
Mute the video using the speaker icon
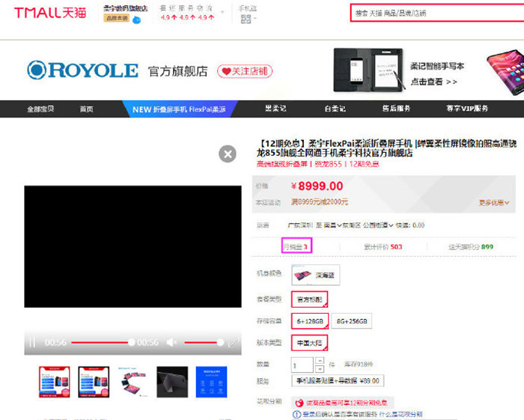click(x=172, y=342)
